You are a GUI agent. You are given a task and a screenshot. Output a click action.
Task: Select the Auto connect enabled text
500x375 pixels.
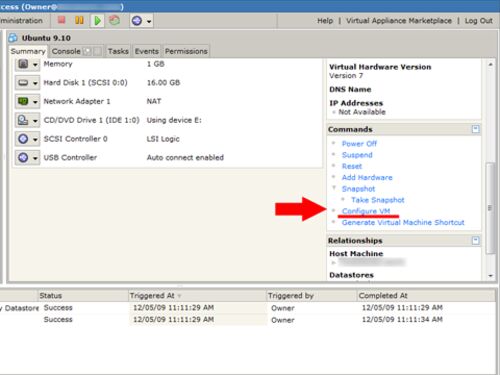(x=185, y=158)
